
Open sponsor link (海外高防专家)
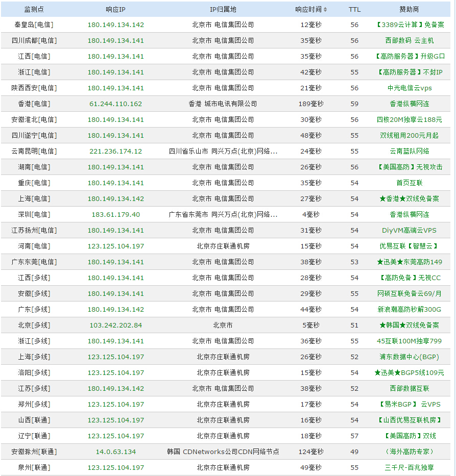(409, 452)
